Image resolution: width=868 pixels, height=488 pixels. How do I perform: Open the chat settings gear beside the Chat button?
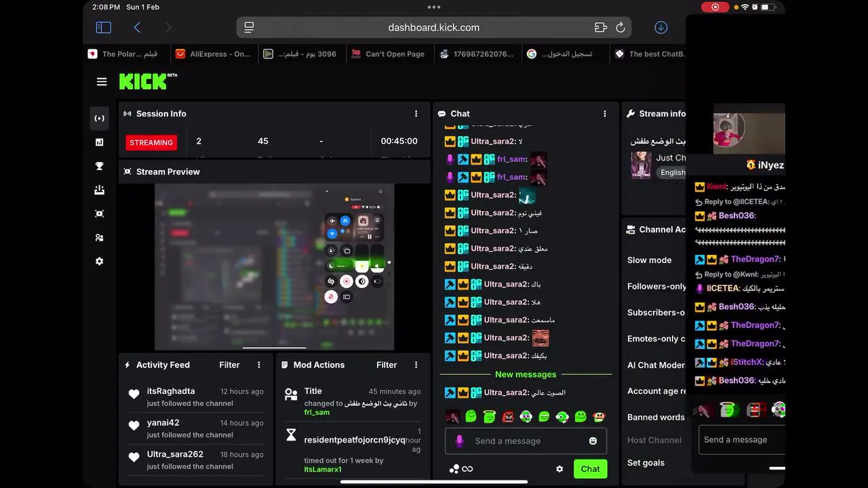click(559, 469)
